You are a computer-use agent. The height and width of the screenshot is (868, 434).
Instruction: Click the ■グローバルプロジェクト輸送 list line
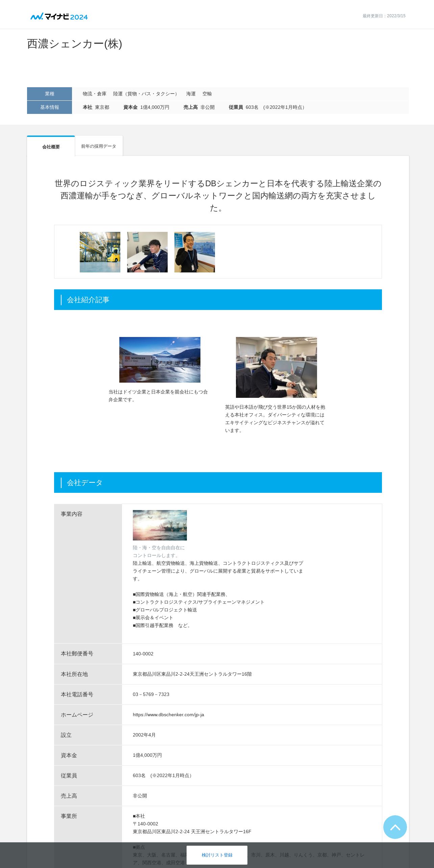point(165,610)
